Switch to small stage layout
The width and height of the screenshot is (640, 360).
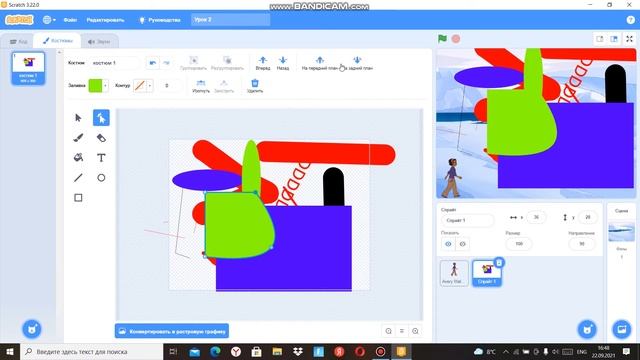click(600, 39)
